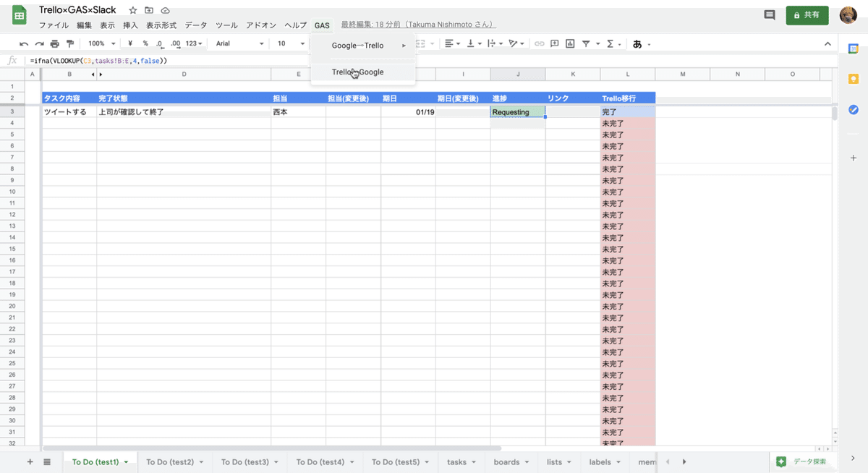Image resolution: width=868 pixels, height=473 pixels.
Task: Collapse toolbar with the up chevron
Action: (x=828, y=43)
